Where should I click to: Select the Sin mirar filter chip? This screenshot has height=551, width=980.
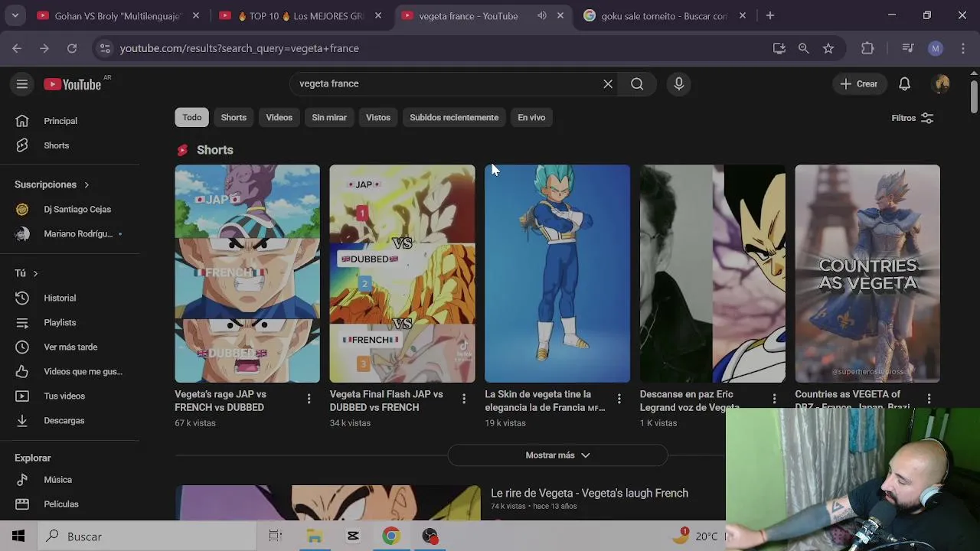click(x=329, y=117)
